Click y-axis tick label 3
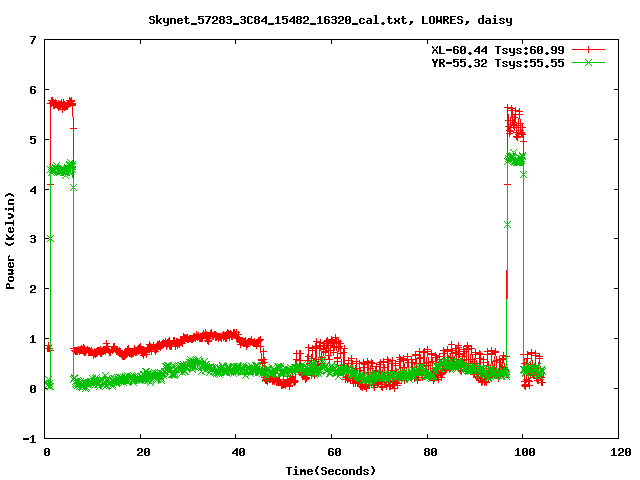This screenshot has width=640, height=480. coord(33,239)
